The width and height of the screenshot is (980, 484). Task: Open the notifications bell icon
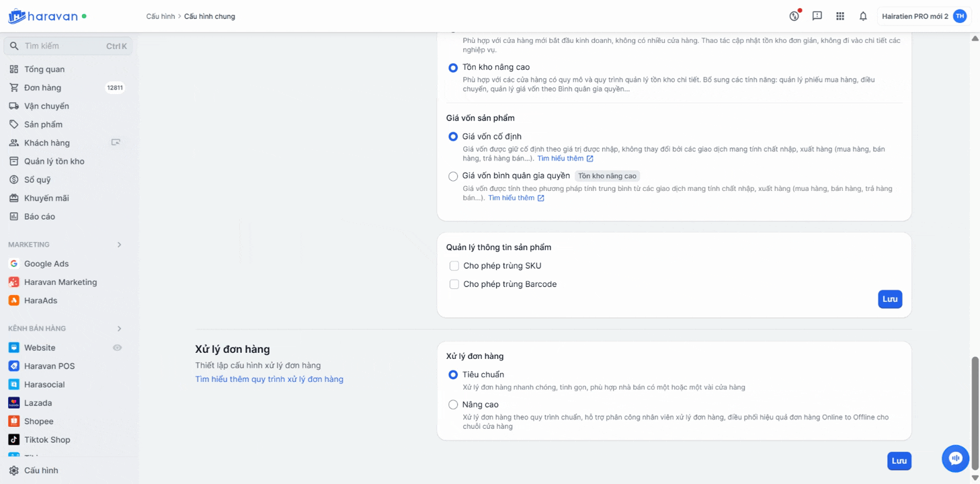863,16
